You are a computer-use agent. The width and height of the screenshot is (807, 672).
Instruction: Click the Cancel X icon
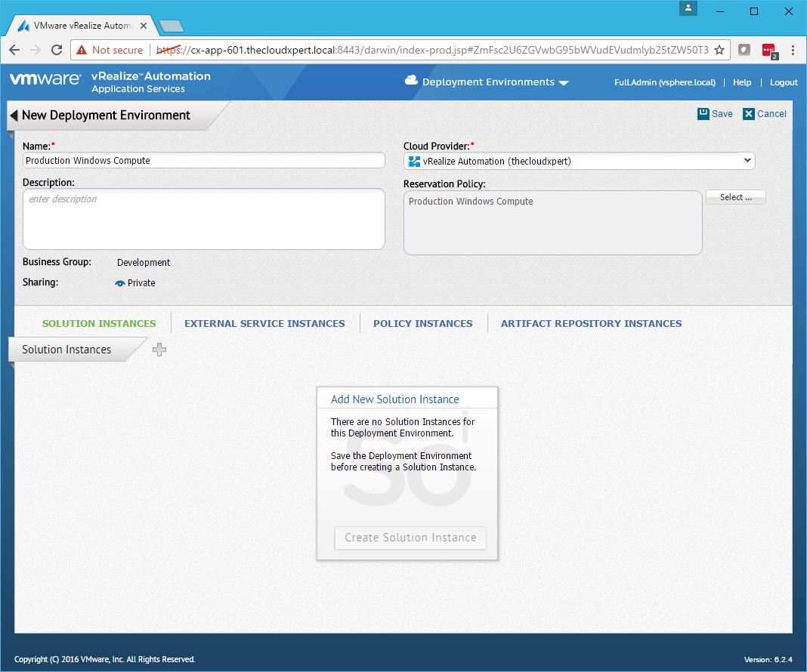pos(749,114)
